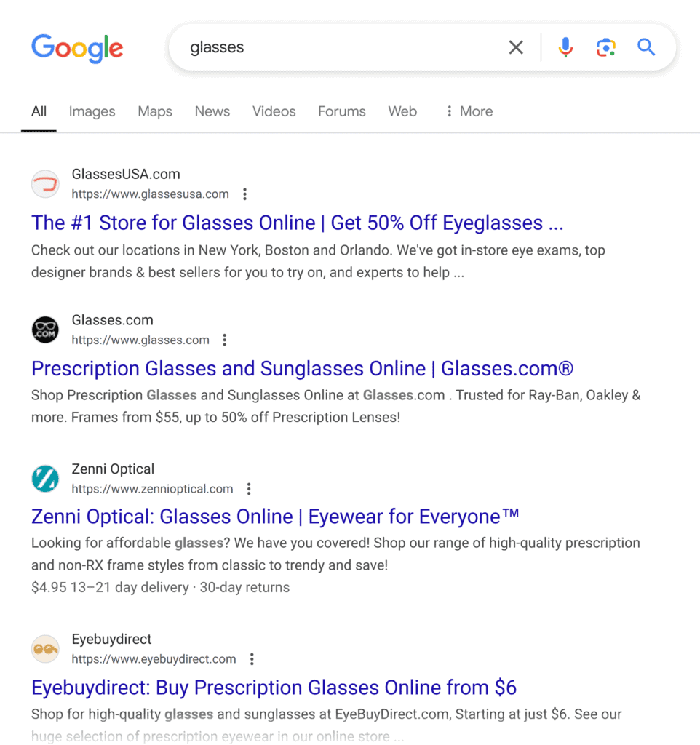The image size is (700, 745).
Task: Open Google Lens image search
Action: [x=605, y=48]
